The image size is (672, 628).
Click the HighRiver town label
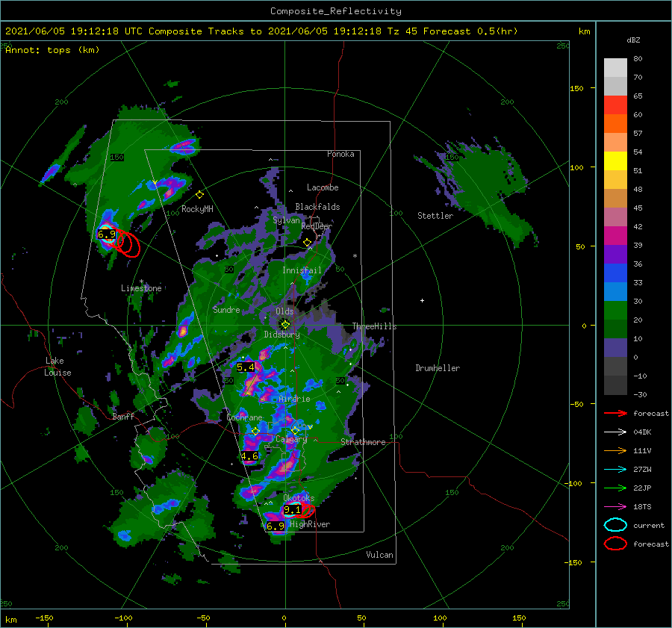tap(310, 524)
